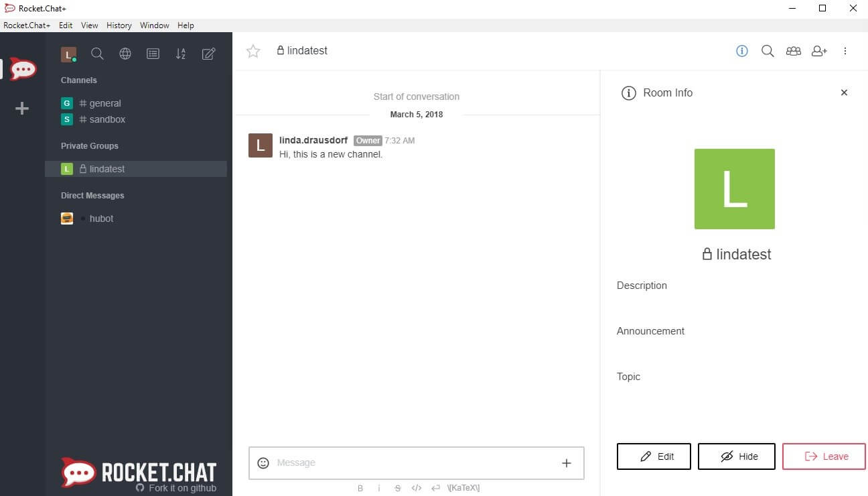Screen dimensions: 868x496
Task: Open the directory globe icon
Action: (125, 54)
